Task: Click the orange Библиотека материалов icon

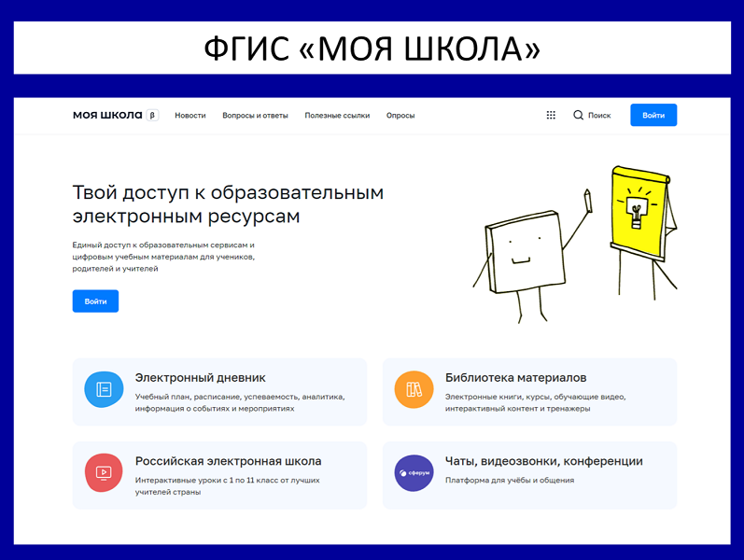Action: tap(414, 389)
